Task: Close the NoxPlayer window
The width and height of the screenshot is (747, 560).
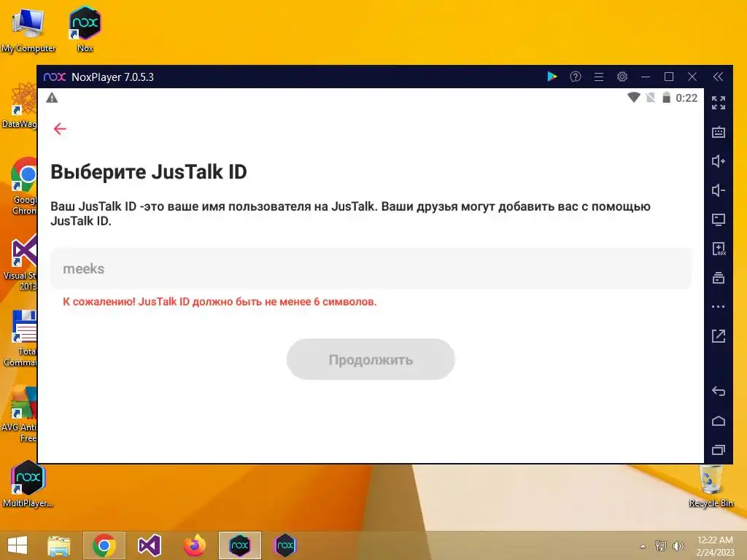Action: [x=692, y=77]
